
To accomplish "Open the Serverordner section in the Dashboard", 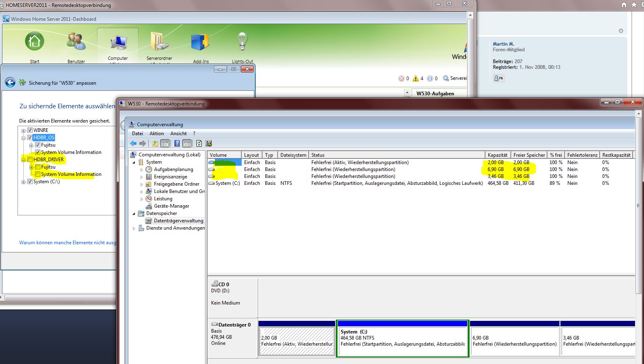I will click(159, 47).
